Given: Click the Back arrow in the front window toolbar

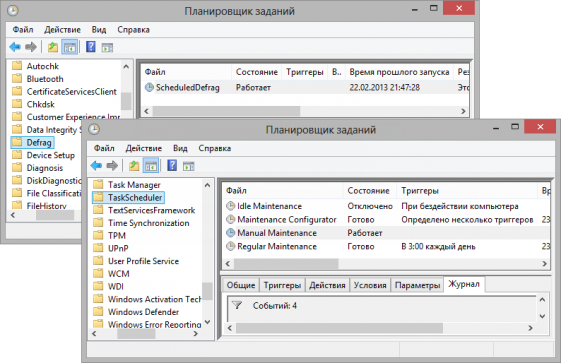Looking at the screenshot, I should click(x=96, y=166).
